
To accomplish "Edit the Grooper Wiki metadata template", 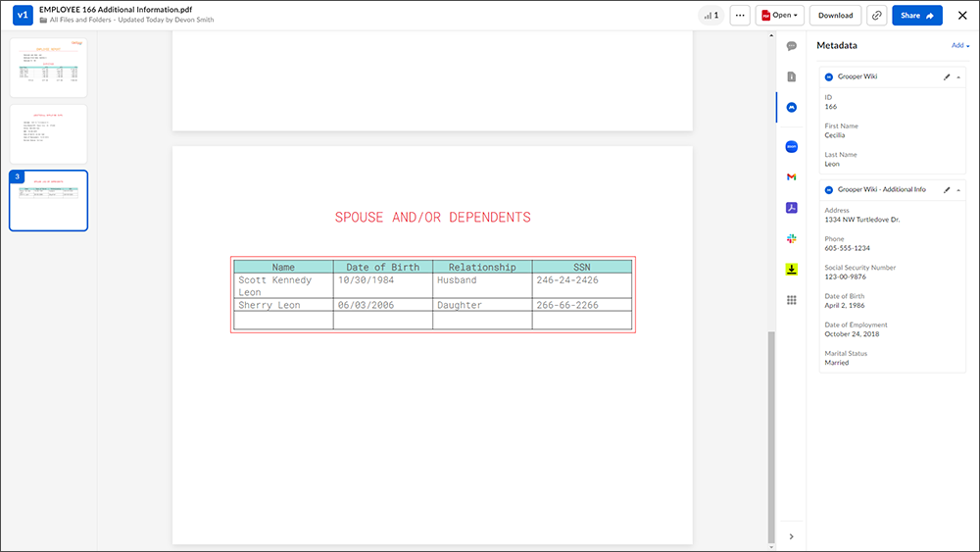I will (947, 76).
